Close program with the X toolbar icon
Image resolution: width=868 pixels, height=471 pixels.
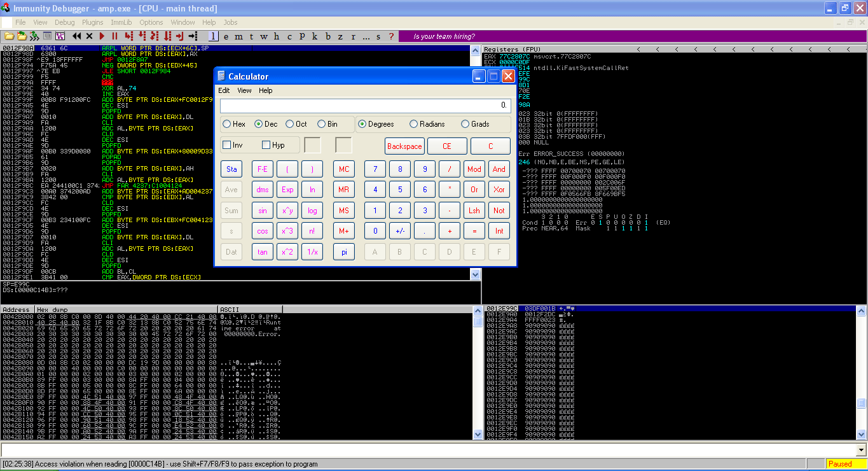click(89, 36)
